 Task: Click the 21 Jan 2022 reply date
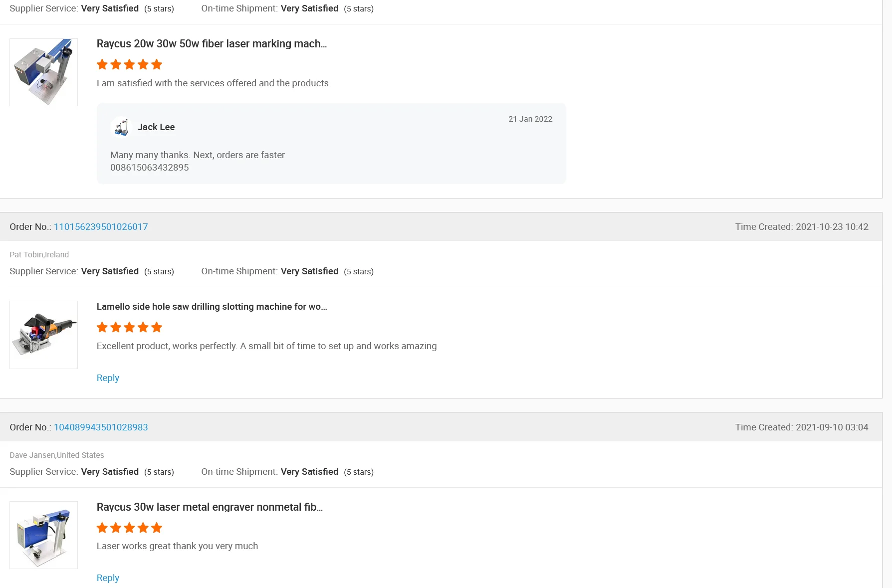coord(530,119)
